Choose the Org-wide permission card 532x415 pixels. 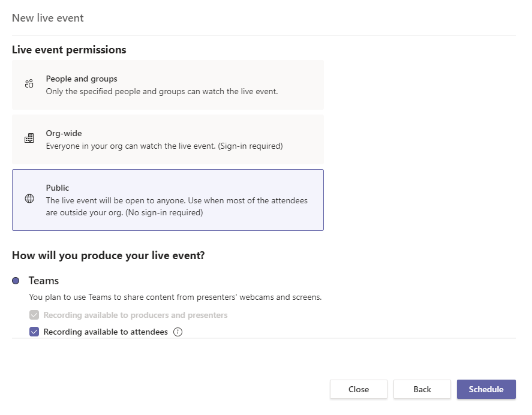pos(168,140)
